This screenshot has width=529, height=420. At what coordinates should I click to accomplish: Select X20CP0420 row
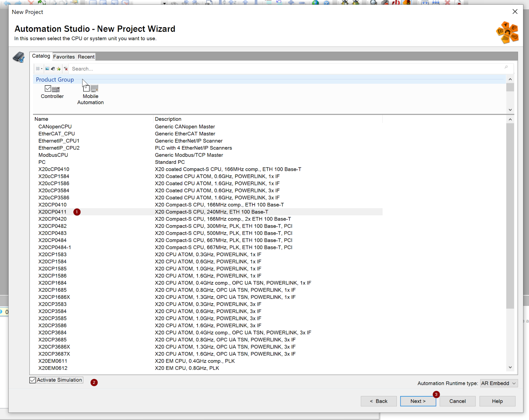(208, 219)
